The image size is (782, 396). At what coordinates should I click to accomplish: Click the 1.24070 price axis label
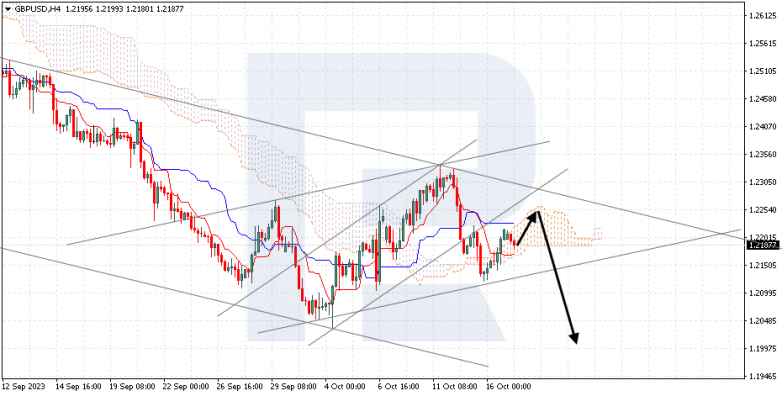tap(762, 127)
